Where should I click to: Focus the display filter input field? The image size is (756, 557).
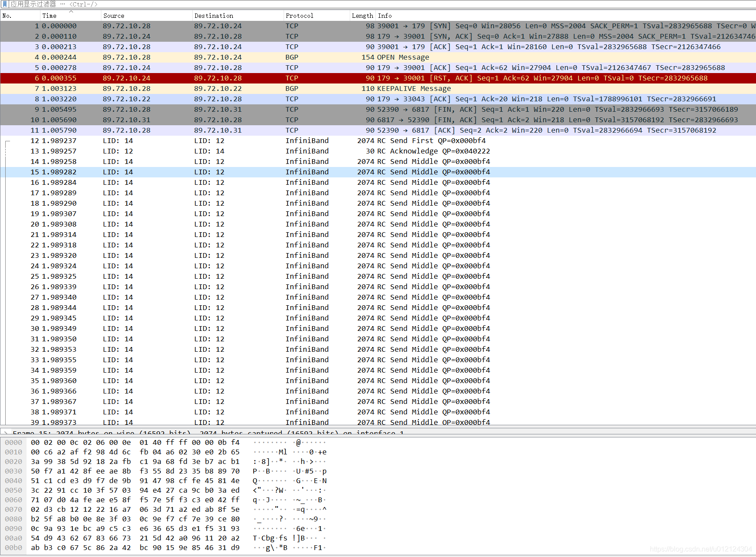(x=383, y=4)
